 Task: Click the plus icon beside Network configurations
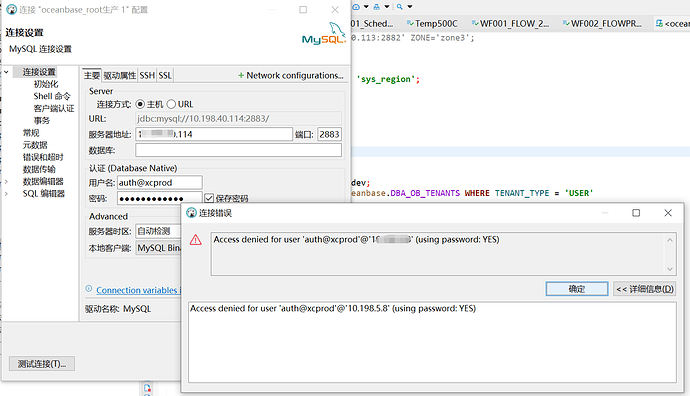pos(241,76)
